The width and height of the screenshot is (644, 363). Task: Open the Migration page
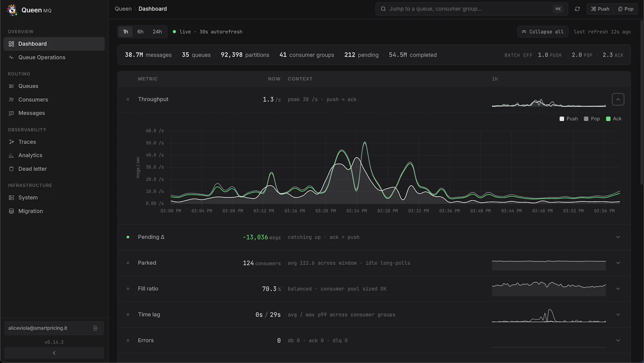tap(54, 211)
